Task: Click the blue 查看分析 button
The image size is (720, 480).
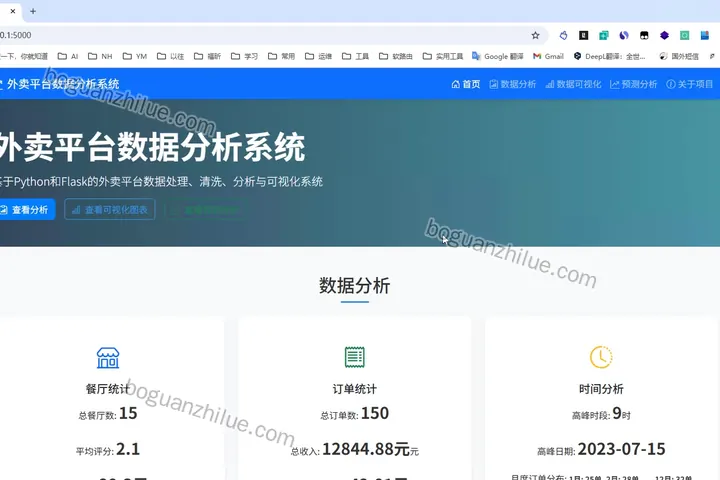Action: point(27,209)
